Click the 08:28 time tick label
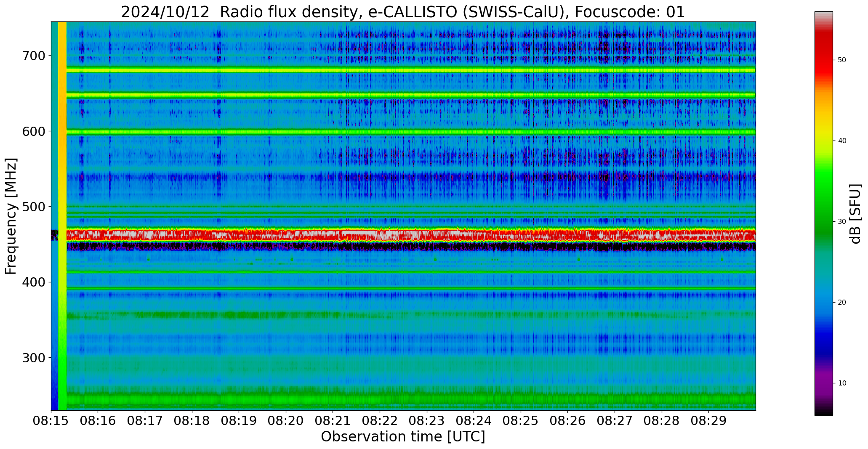This screenshot has width=868, height=449. pyautogui.click(x=662, y=421)
